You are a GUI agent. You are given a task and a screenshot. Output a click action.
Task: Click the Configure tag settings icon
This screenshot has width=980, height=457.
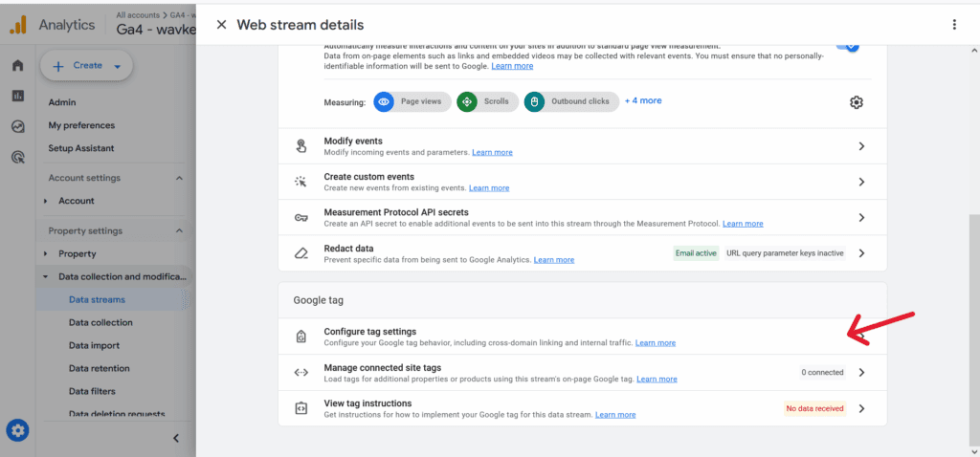point(301,337)
